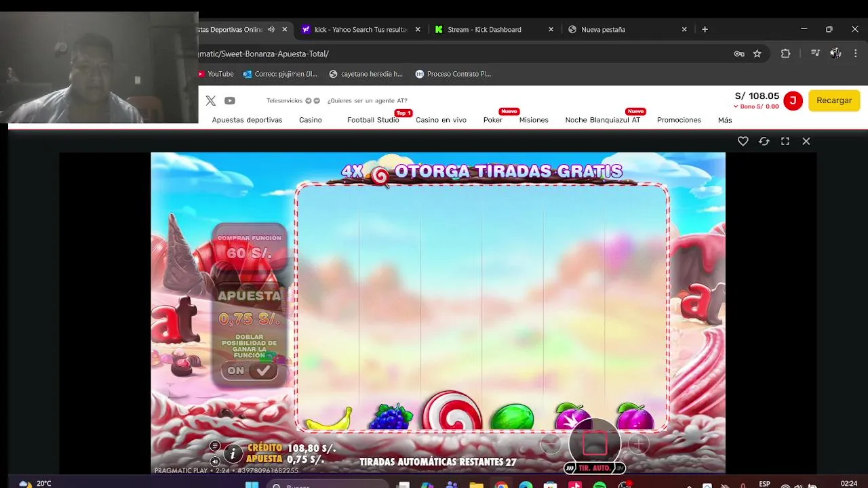Open Spotify from the taskbar
The image size is (868, 488).
(599, 485)
